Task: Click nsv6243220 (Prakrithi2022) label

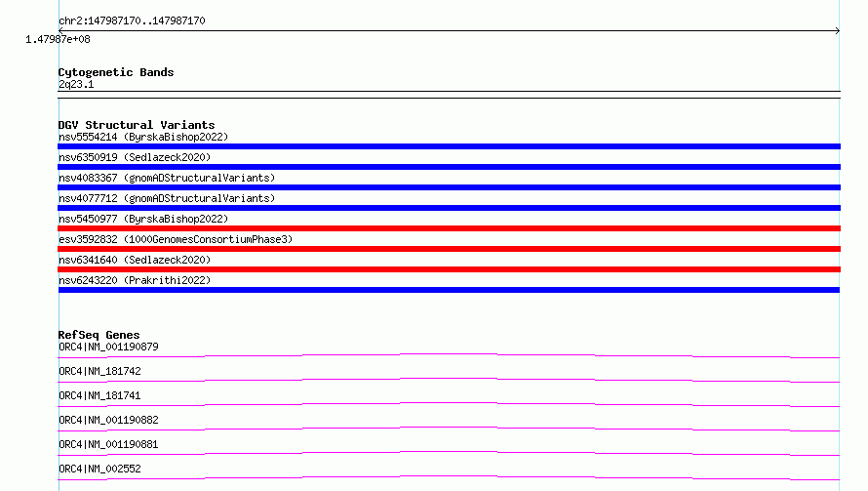Action: [135, 280]
